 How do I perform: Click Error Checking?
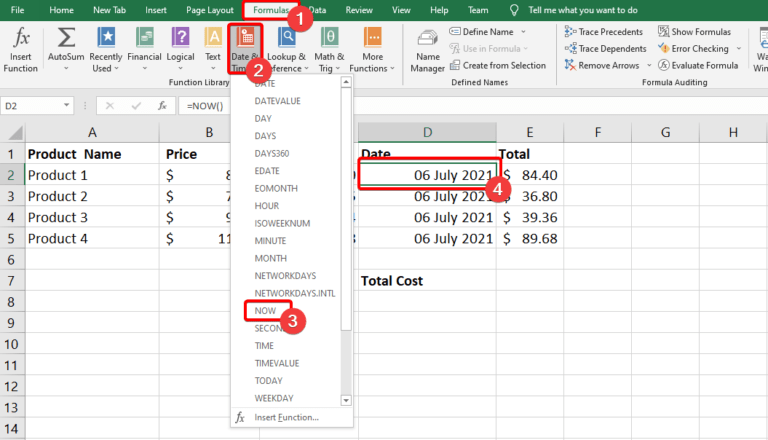tap(694, 49)
